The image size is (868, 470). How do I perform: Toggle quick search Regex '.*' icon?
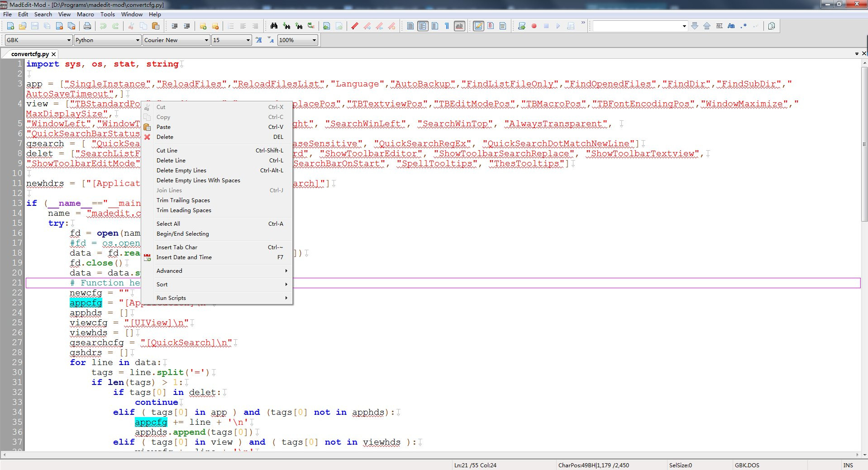pyautogui.click(x=744, y=26)
